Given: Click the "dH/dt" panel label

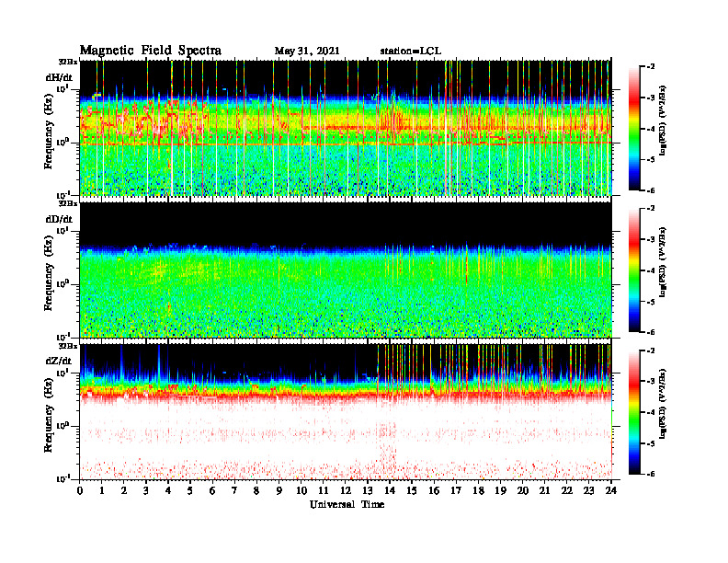Looking at the screenshot, I should coord(59,77).
